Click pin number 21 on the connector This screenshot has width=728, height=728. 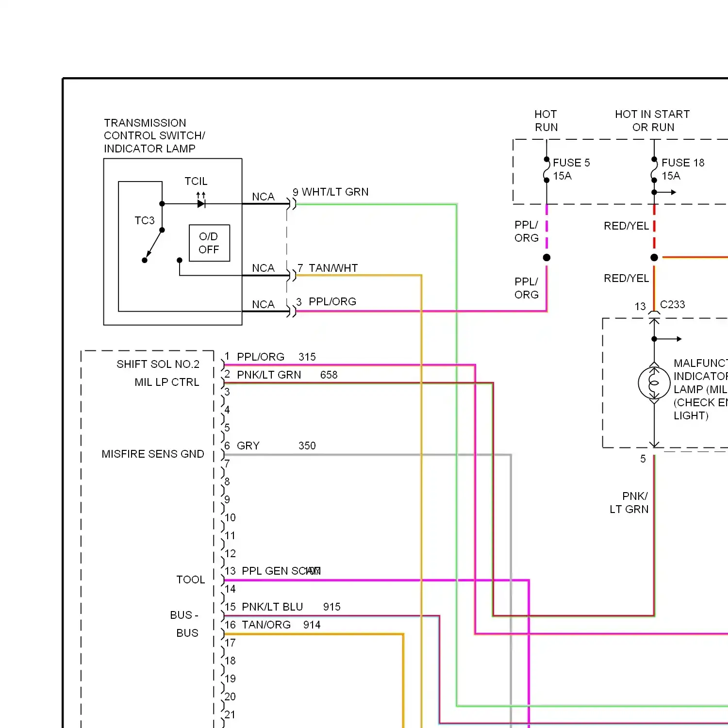pyautogui.click(x=230, y=714)
